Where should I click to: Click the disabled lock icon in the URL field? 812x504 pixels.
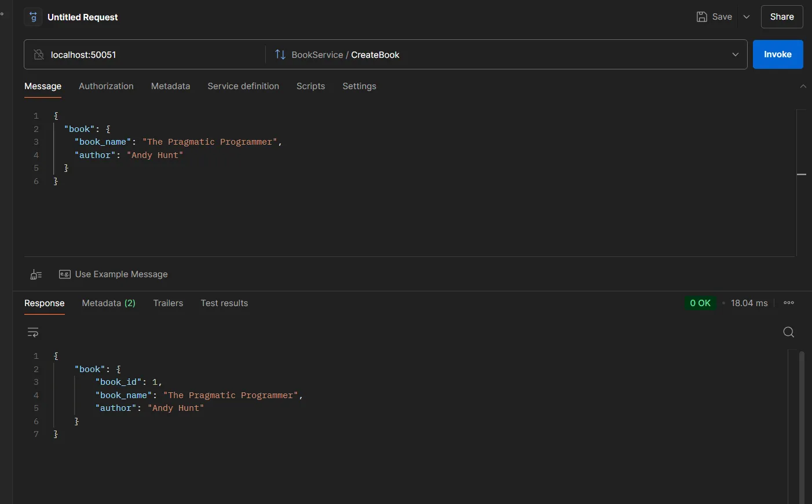click(x=38, y=54)
